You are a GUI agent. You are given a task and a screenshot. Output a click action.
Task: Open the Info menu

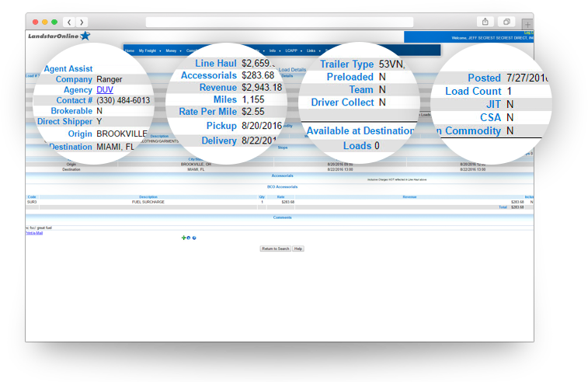coord(273,50)
